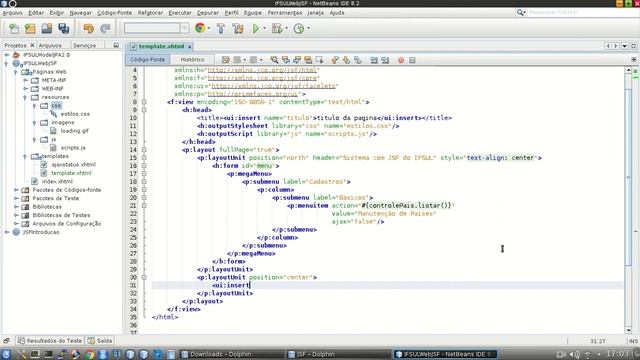The height and width of the screenshot is (360, 640).
Task: Expand the IFSULModelJPA2.0 project node
Action: click(x=7, y=55)
